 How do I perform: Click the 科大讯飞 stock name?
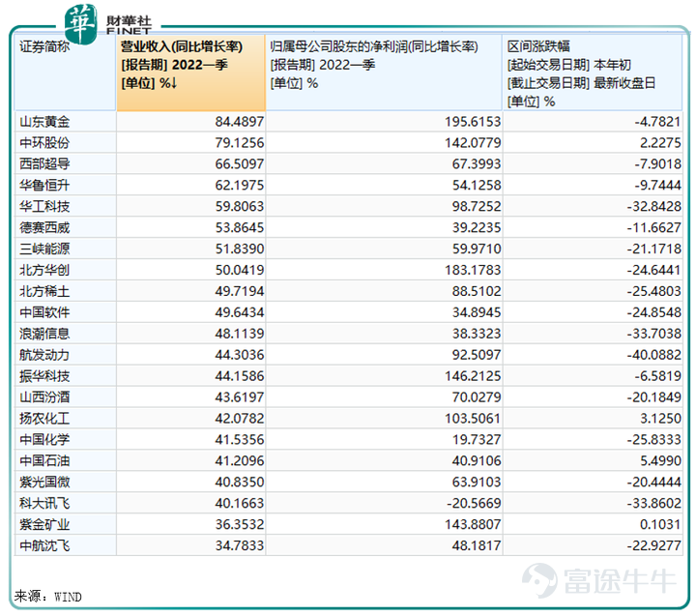44,503
